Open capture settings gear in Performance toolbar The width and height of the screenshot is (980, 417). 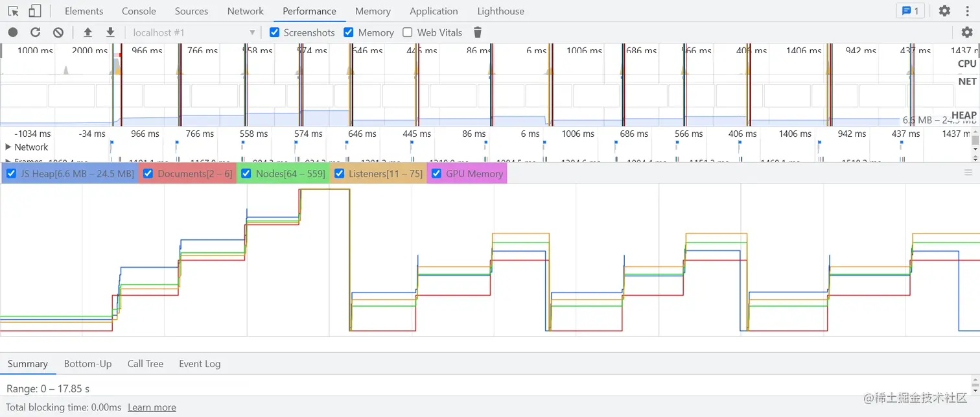(x=967, y=32)
